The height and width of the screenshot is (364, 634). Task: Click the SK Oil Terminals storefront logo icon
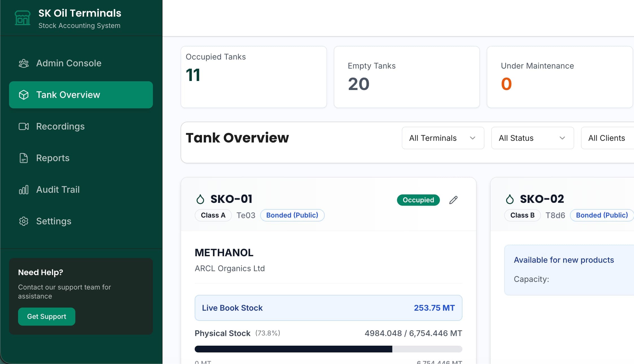[23, 17]
